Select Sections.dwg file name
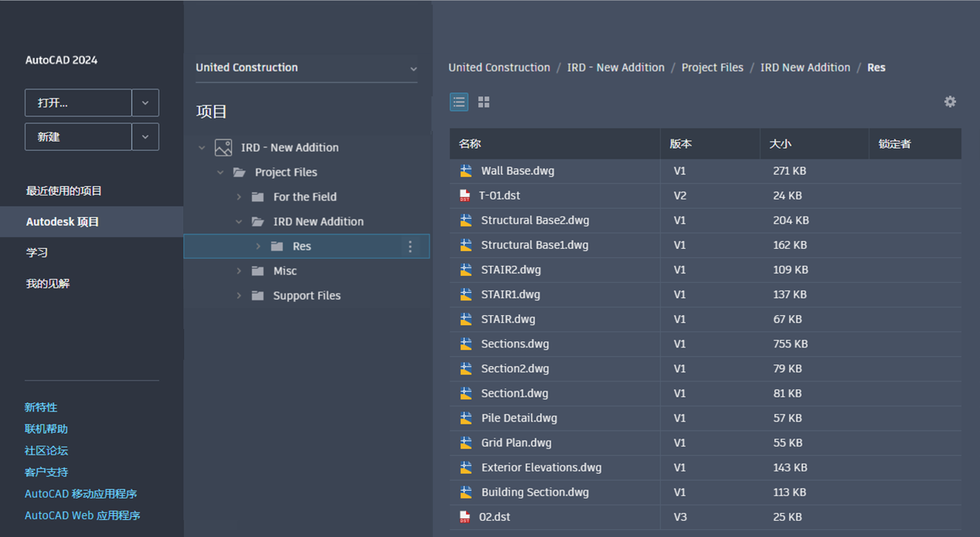The height and width of the screenshot is (537, 980). (x=515, y=344)
